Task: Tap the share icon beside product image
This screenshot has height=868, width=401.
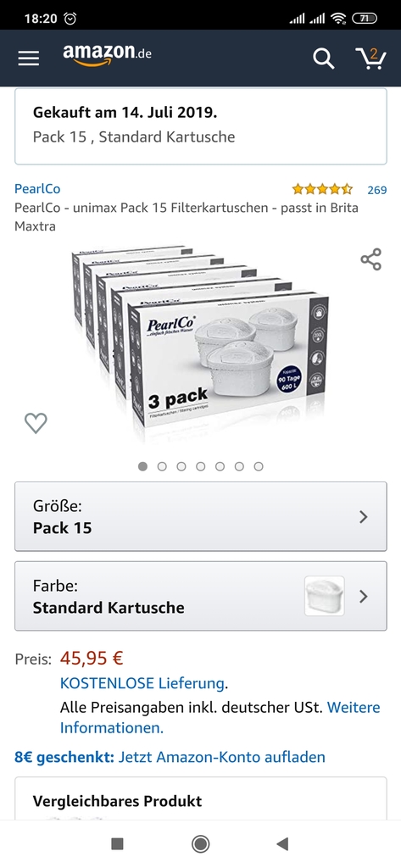Action: point(371,259)
